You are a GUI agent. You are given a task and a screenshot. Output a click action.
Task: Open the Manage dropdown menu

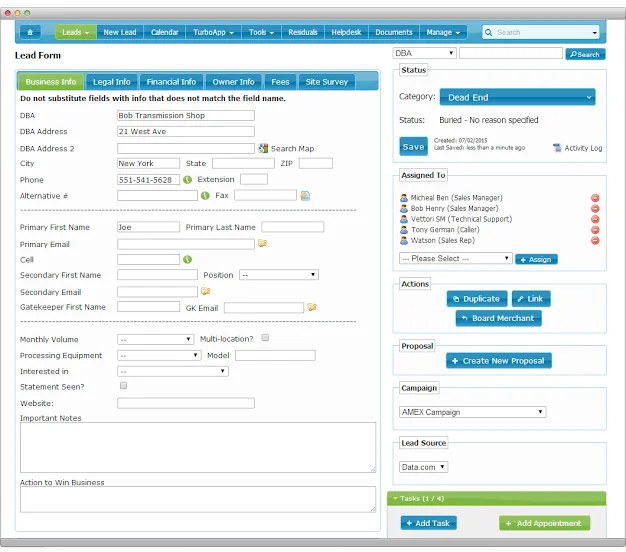point(443,32)
